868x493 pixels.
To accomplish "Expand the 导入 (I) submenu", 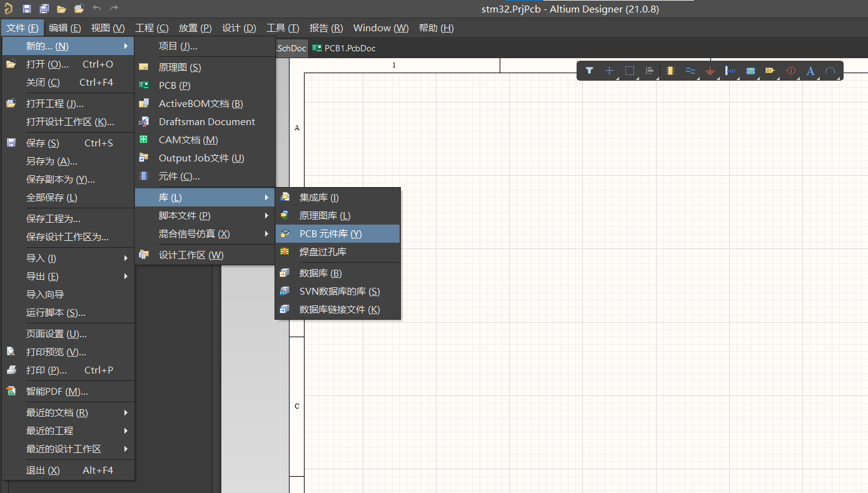I will pos(68,258).
